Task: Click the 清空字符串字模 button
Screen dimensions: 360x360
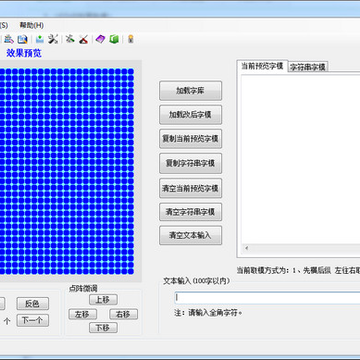Action: (x=190, y=212)
